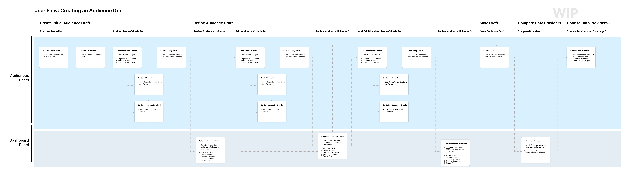Viewport: 644px width, 175px height.
Task: Select the "Review Audience Universe 3" sub-heading
Action: (x=455, y=31)
